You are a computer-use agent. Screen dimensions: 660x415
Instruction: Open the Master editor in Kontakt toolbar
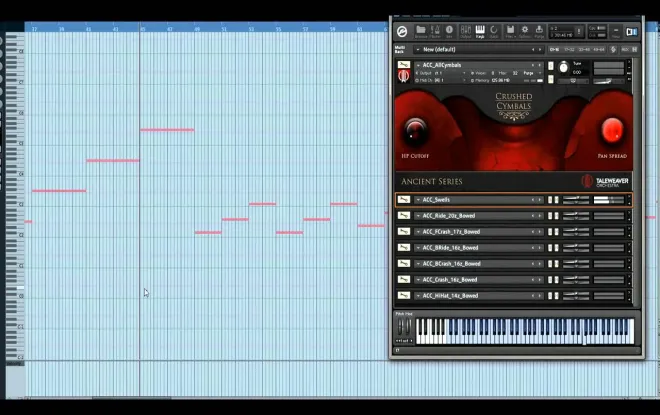pos(435,32)
